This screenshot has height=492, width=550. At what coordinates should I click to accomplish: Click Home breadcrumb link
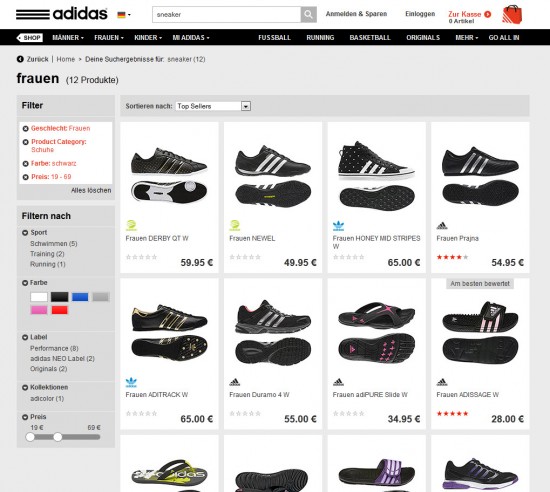tap(66, 59)
